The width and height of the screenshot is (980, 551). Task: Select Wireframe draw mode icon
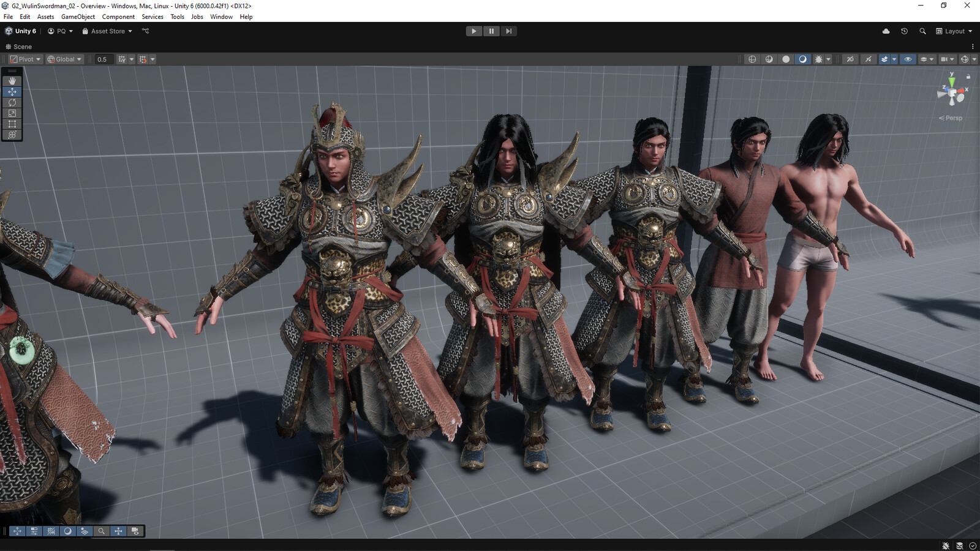click(x=752, y=59)
